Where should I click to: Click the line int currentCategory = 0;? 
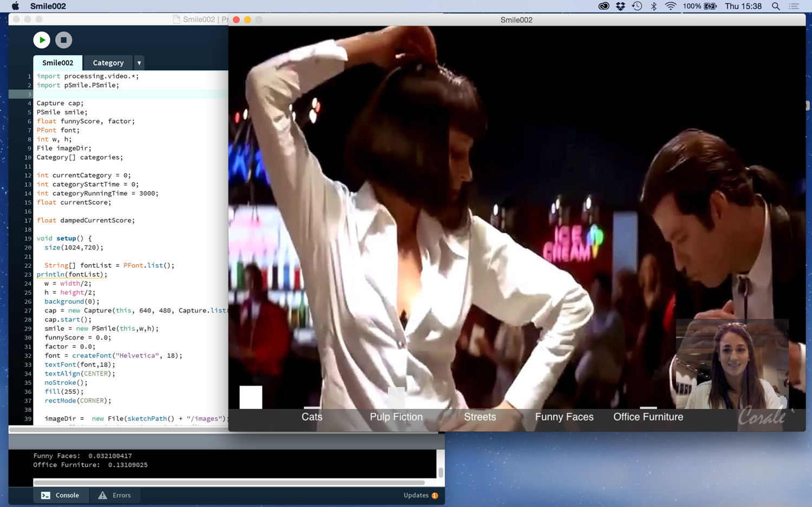pos(84,175)
